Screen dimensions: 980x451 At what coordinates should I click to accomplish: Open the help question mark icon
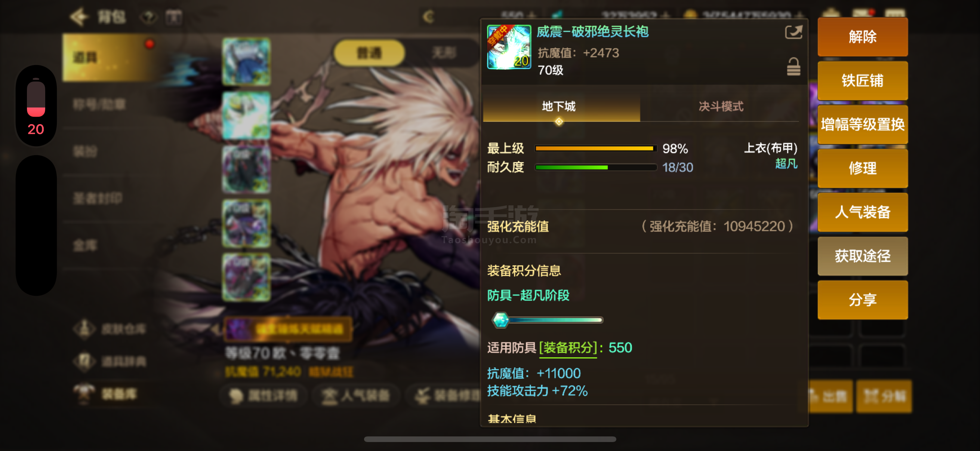pyautogui.click(x=148, y=17)
